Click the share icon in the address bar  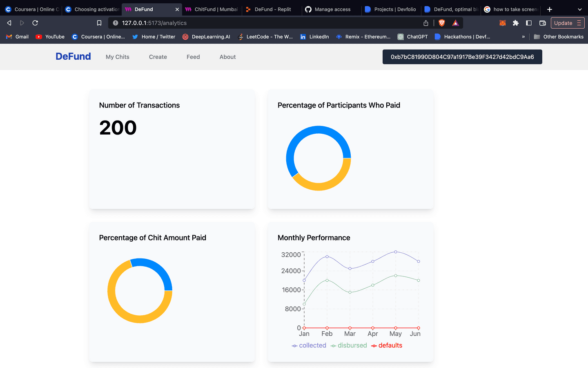[426, 23]
